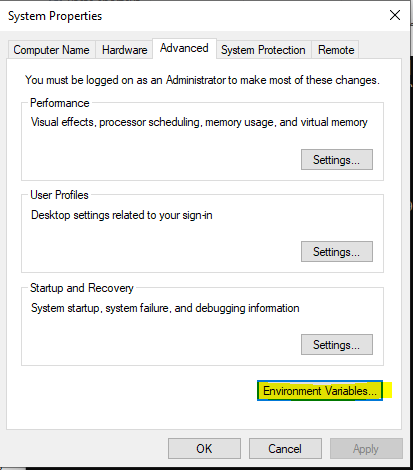Click the User Profiles group label

click(x=59, y=195)
